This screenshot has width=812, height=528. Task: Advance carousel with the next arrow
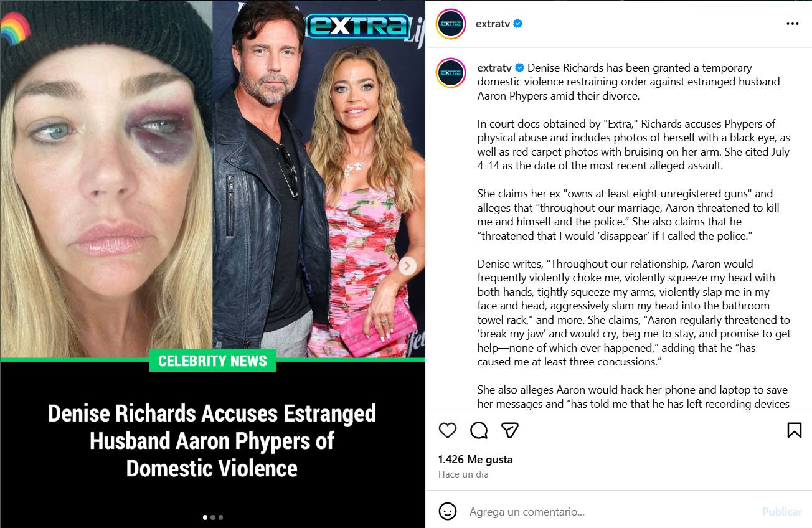tap(407, 266)
